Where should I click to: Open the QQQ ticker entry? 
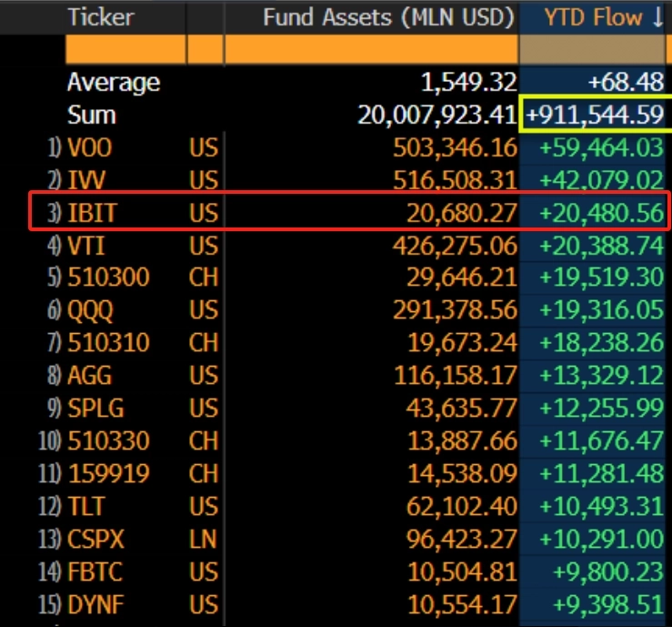tap(90, 311)
